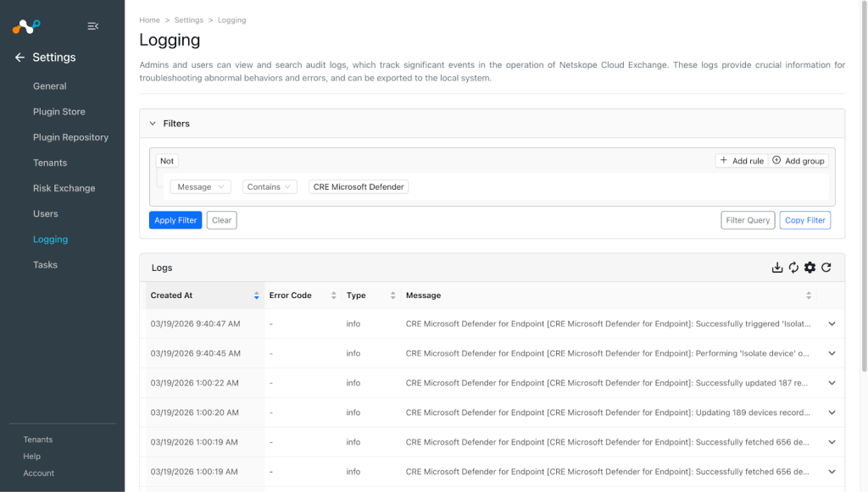
Task: Click the Copy Filter button
Action: click(805, 220)
